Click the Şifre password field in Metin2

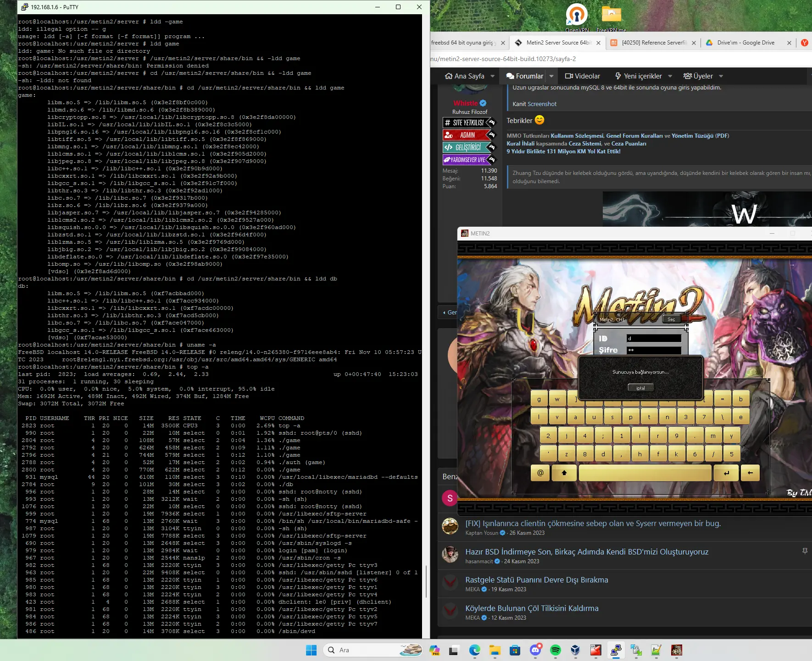click(x=654, y=350)
